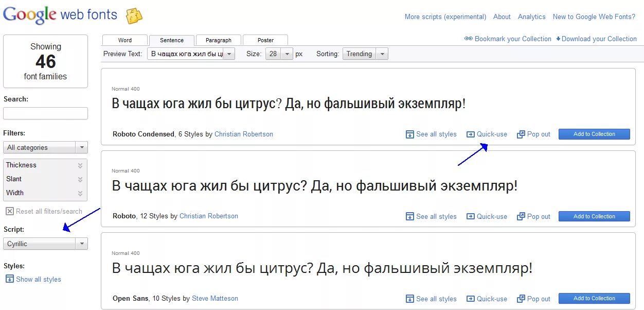
Task: Add Open Sans to Collection
Action: pyautogui.click(x=594, y=298)
